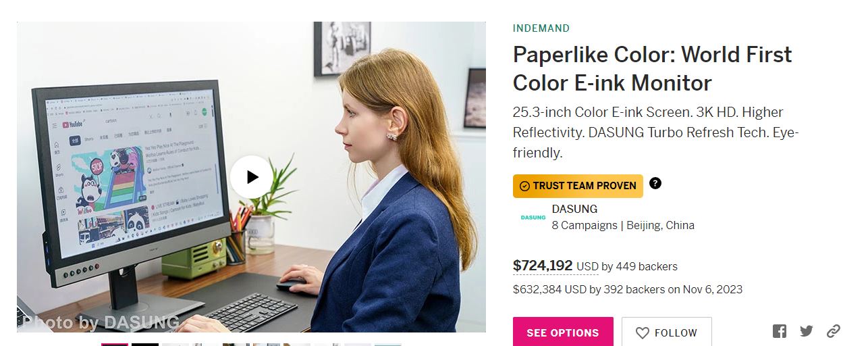Click the Paperlike Color campaign title

point(652,68)
